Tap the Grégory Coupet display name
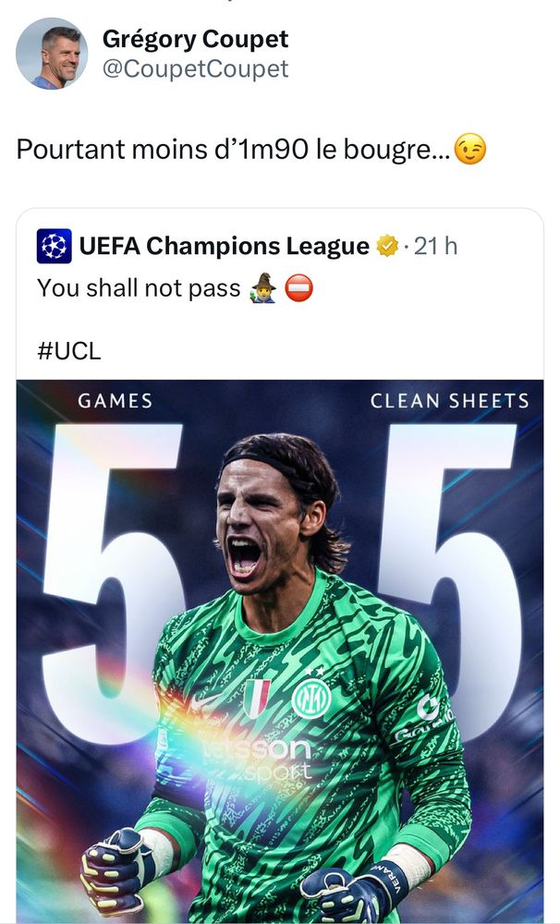 195,39
